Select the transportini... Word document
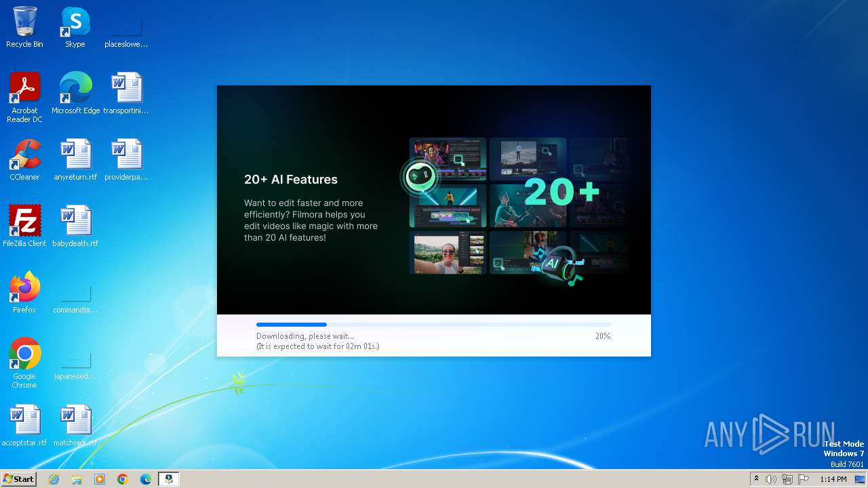 126,94
